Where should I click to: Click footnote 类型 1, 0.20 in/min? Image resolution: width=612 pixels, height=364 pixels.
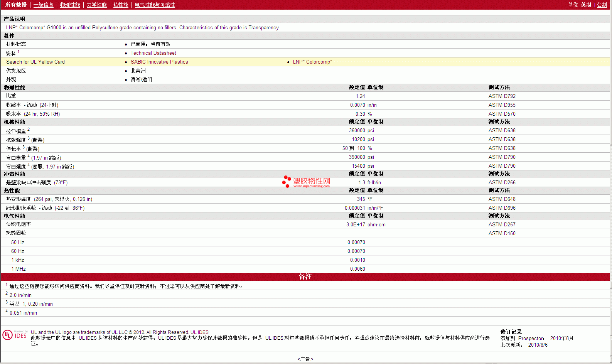(x=31, y=304)
